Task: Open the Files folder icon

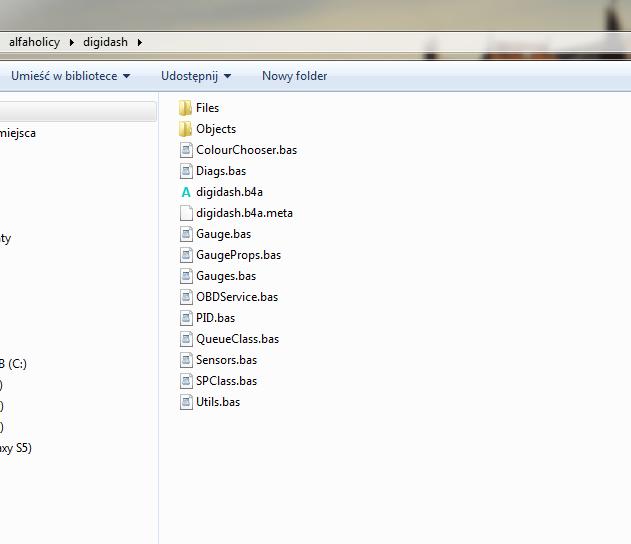Action: pos(185,108)
